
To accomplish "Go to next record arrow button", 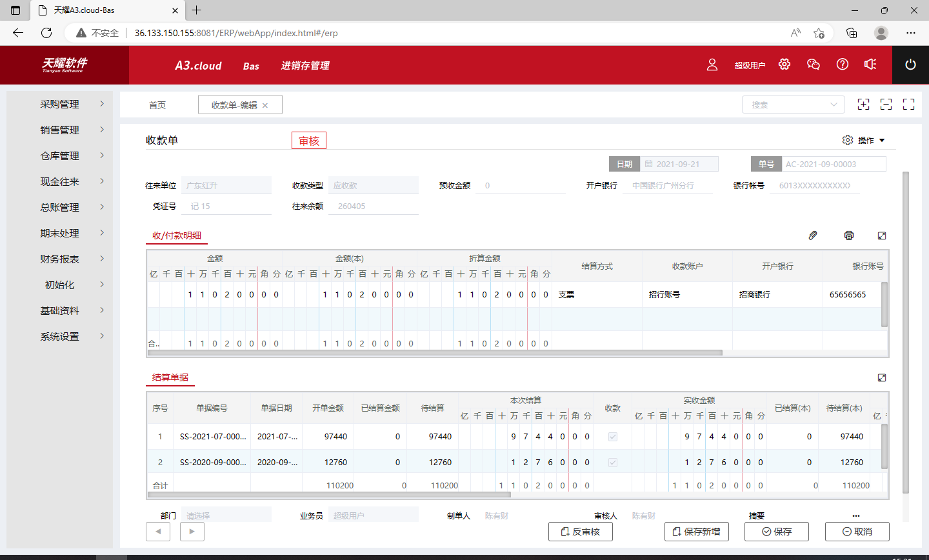I will click(192, 532).
